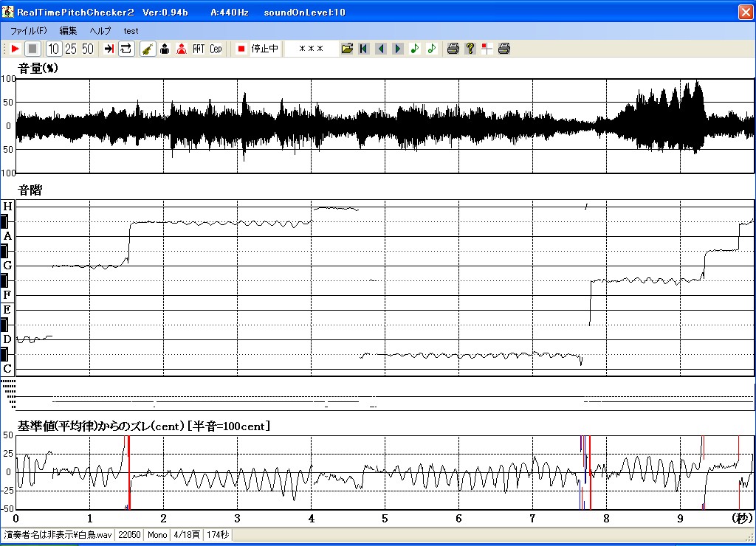Click the black key between D and C
The height and width of the screenshot is (546, 756).
[4, 354]
